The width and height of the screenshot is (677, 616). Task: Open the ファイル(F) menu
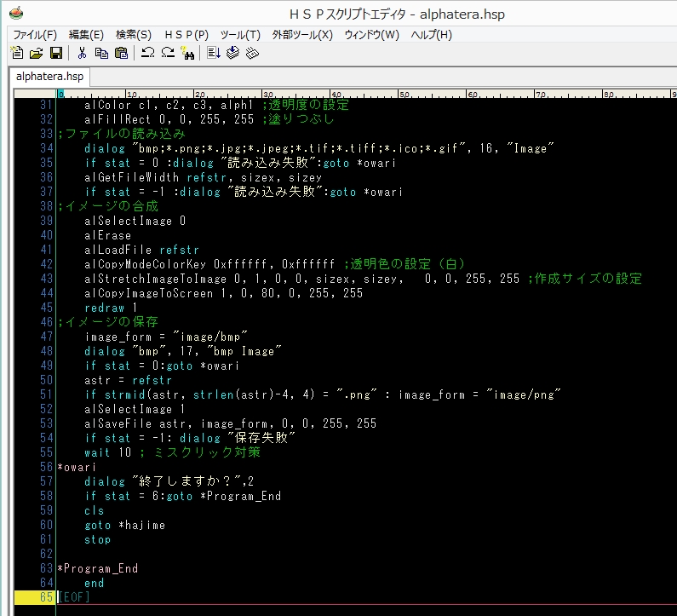(34, 35)
